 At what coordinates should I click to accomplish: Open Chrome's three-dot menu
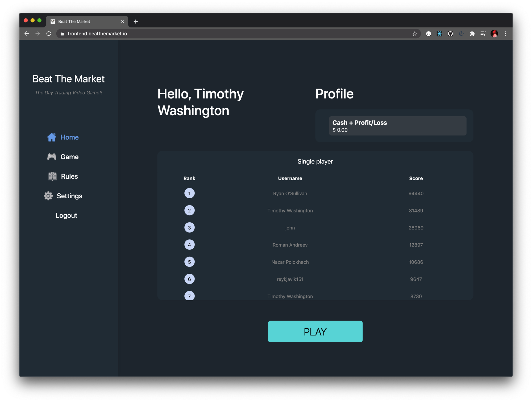(505, 34)
